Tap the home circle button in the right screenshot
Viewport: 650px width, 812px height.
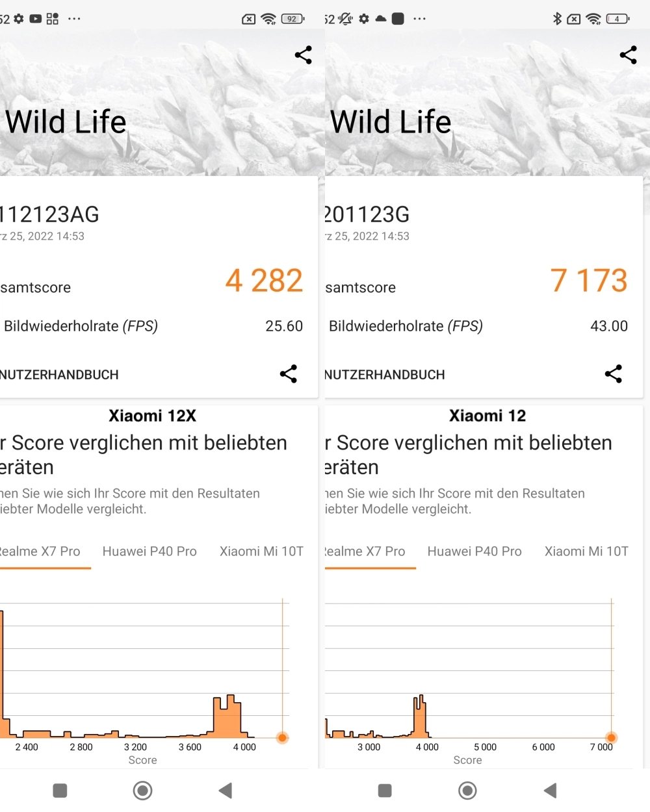pos(467,790)
